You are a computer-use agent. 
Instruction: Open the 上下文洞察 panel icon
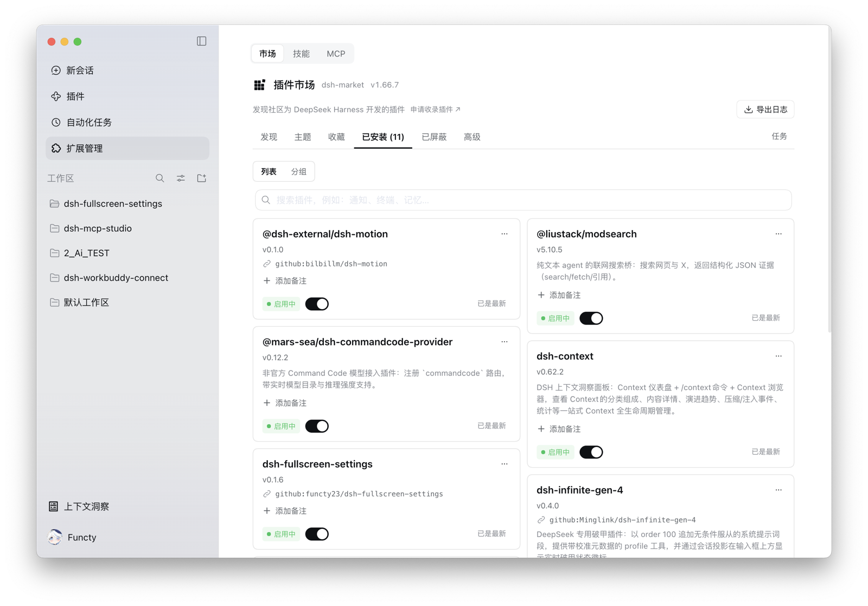coord(53,506)
